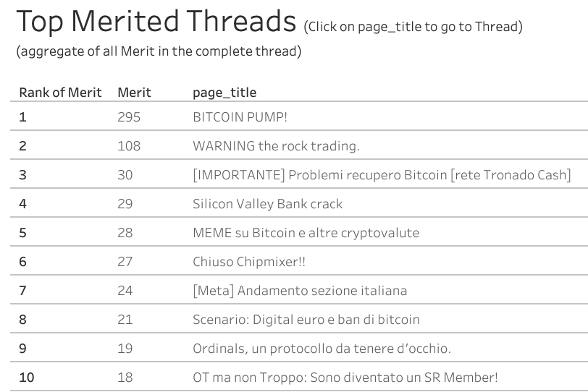Open MEME su Bitcoin e altre cryptovalute
Image resolution: width=588 pixels, height=392 pixels.
point(306,233)
